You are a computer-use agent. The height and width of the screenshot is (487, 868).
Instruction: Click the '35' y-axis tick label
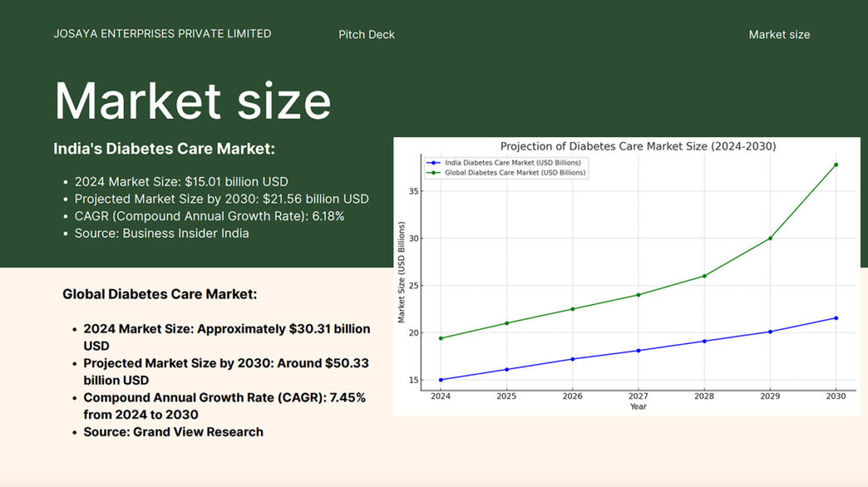[x=414, y=191]
